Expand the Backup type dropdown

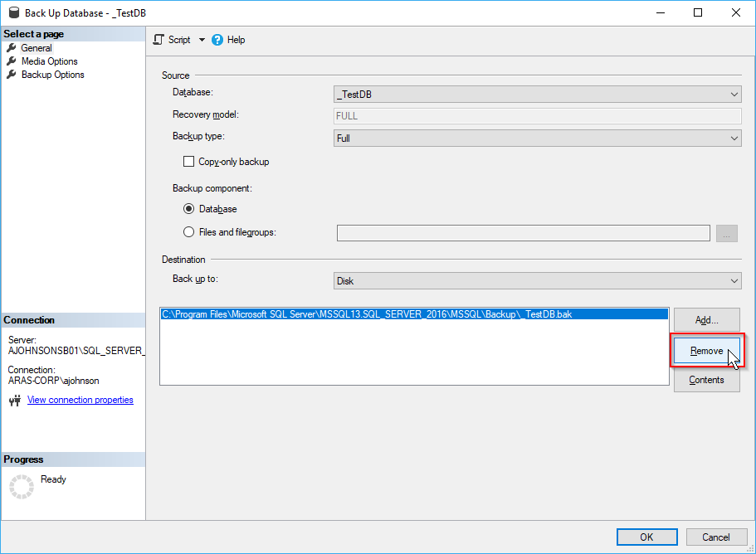coord(537,138)
